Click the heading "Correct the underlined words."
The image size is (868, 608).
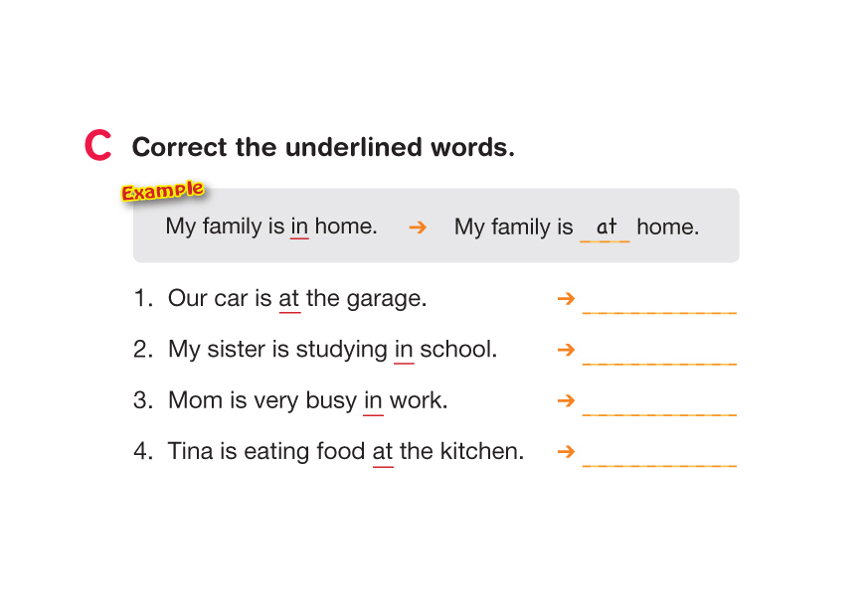point(323,147)
